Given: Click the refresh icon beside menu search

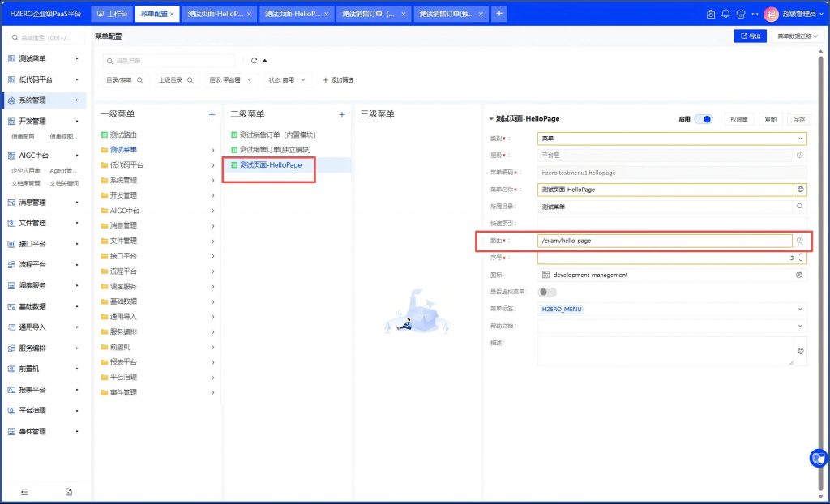Looking at the screenshot, I should click(x=254, y=60).
